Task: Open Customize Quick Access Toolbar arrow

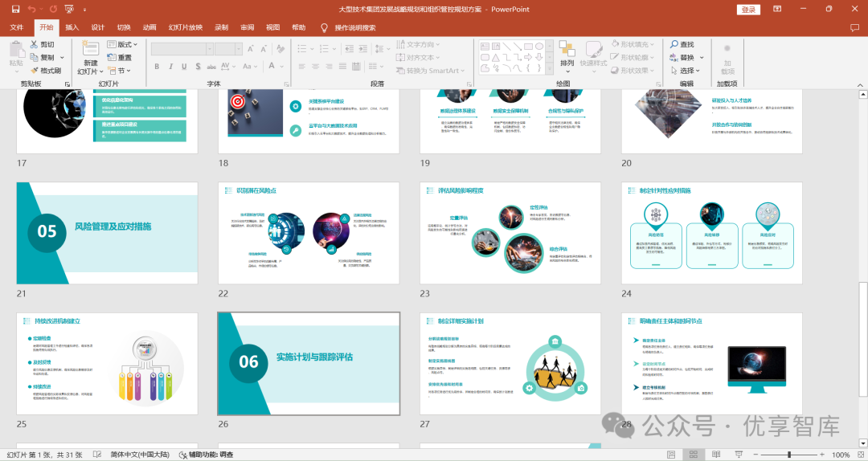Action: (x=84, y=10)
